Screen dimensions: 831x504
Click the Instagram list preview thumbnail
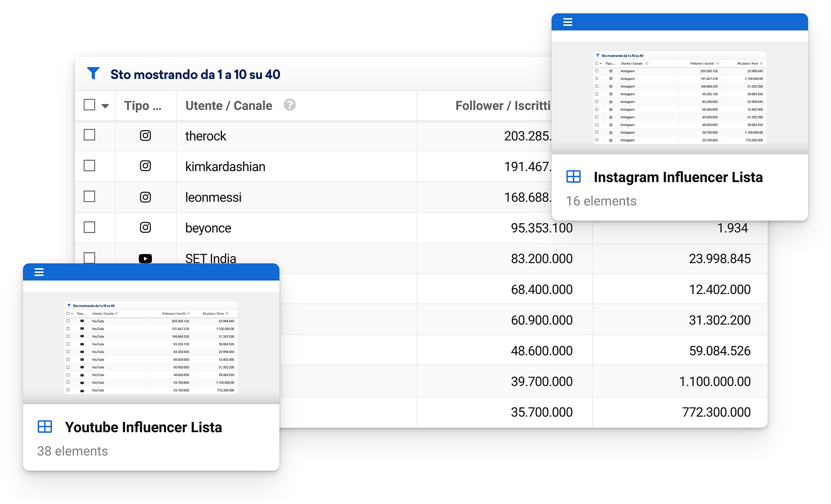[680, 97]
